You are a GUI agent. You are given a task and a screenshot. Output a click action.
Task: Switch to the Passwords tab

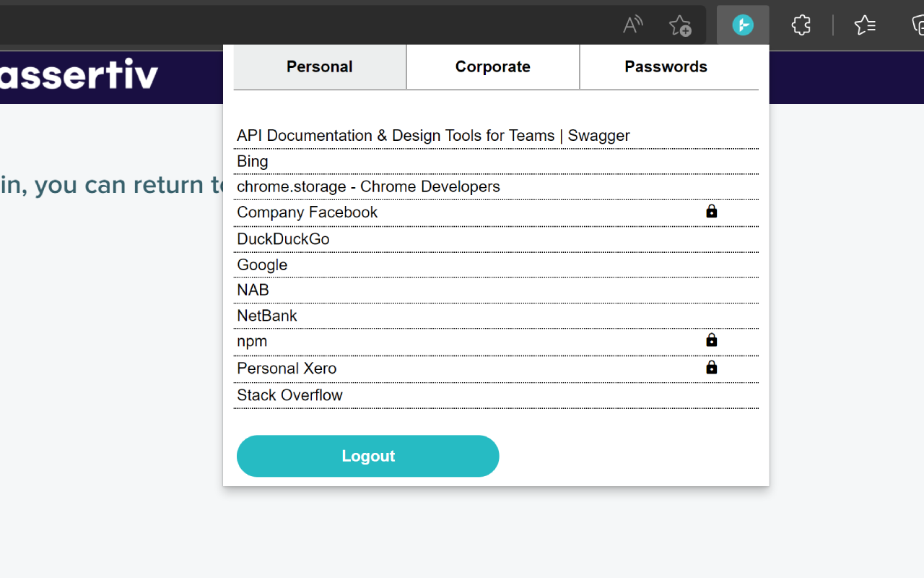(x=666, y=66)
